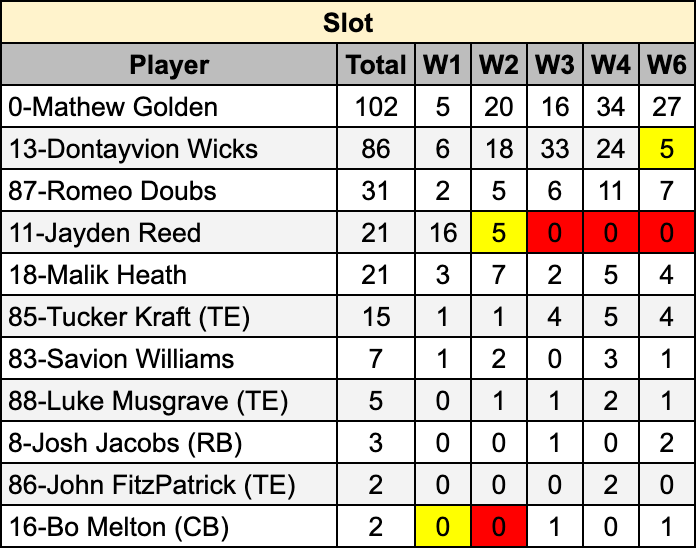Click the 0-Mathew Golden player name
This screenshot has height=548, width=696.
[112, 107]
